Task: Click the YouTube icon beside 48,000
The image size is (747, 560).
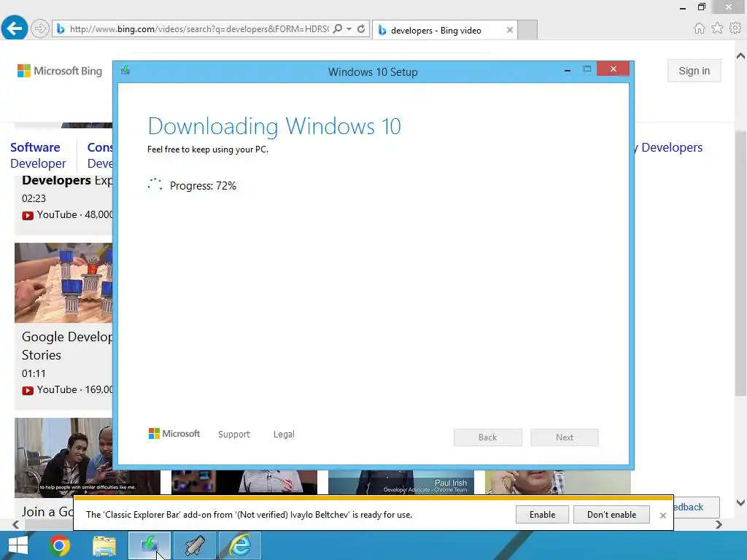Action: pos(28,215)
